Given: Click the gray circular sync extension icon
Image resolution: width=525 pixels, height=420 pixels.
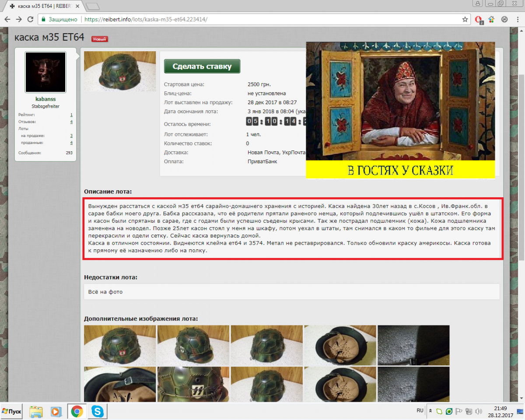Looking at the screenshot, I should click(504, 19).
